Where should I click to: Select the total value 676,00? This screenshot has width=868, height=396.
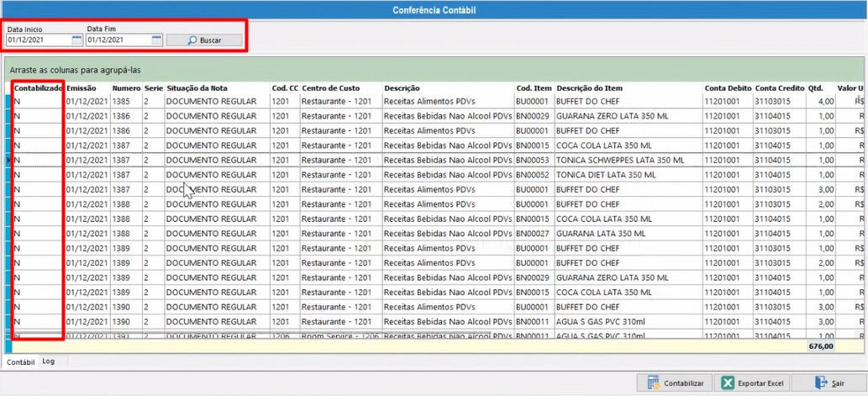[x=820, y=346]
